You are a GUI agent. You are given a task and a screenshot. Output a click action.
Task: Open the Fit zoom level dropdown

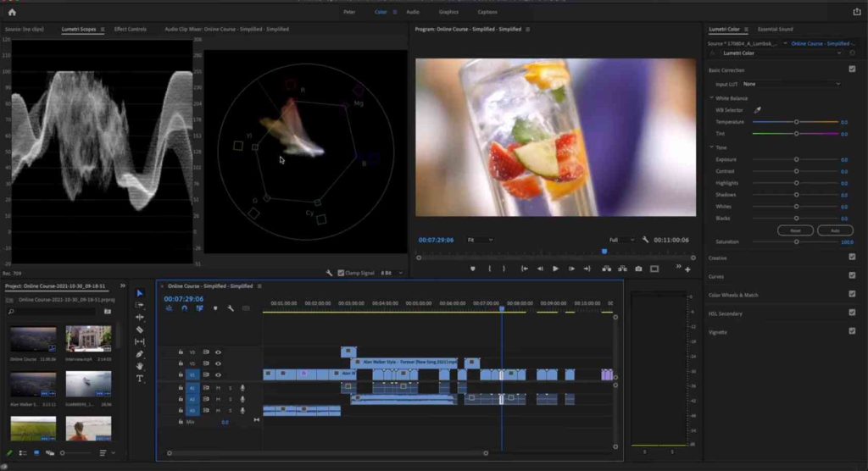480,240
